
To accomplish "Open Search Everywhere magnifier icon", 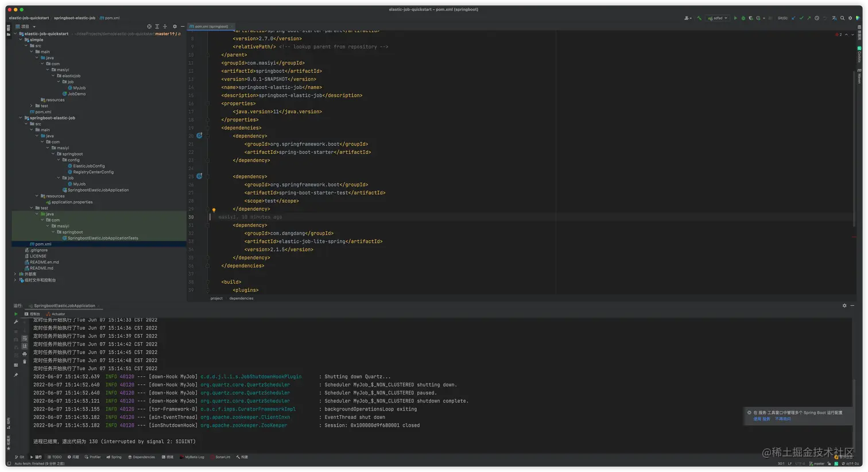I will click(842, 18).
